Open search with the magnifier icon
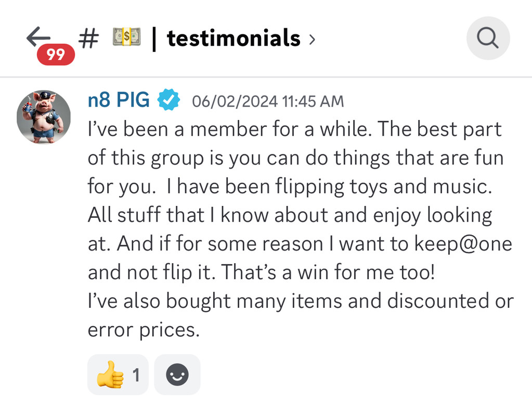 pos(488,38)
